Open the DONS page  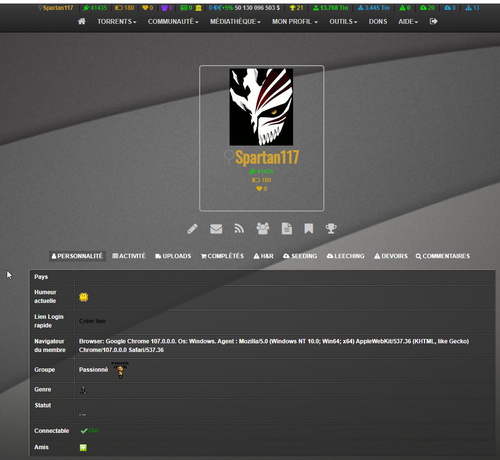point(378,22)
